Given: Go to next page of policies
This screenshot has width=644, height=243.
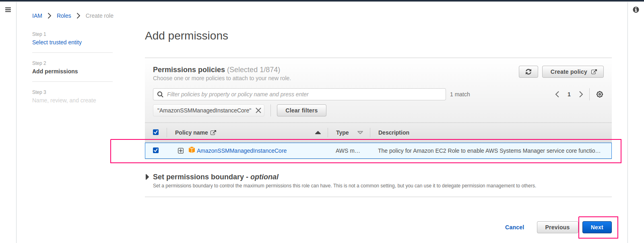Looking at the screenshot, I should pyautogui.click(x=581, y=94).
